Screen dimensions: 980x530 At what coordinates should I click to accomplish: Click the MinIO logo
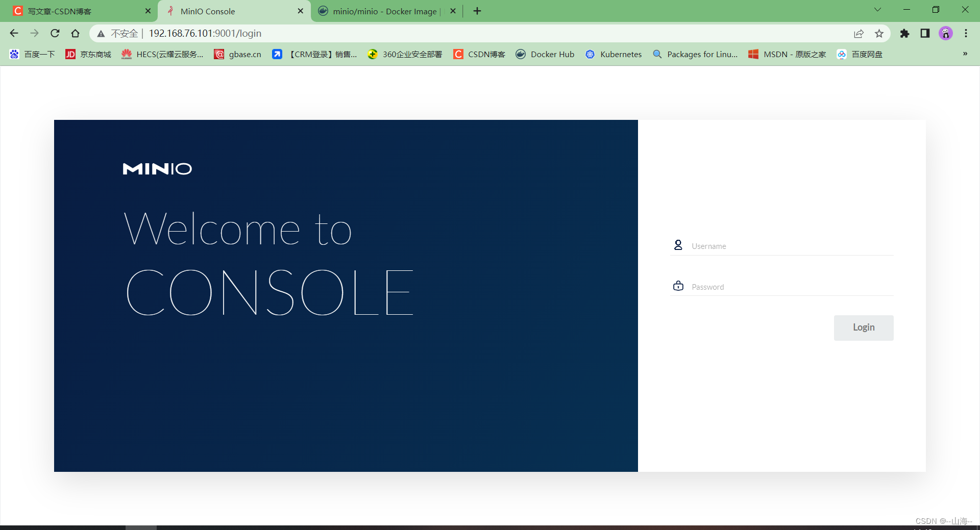[x=157, y=169]
